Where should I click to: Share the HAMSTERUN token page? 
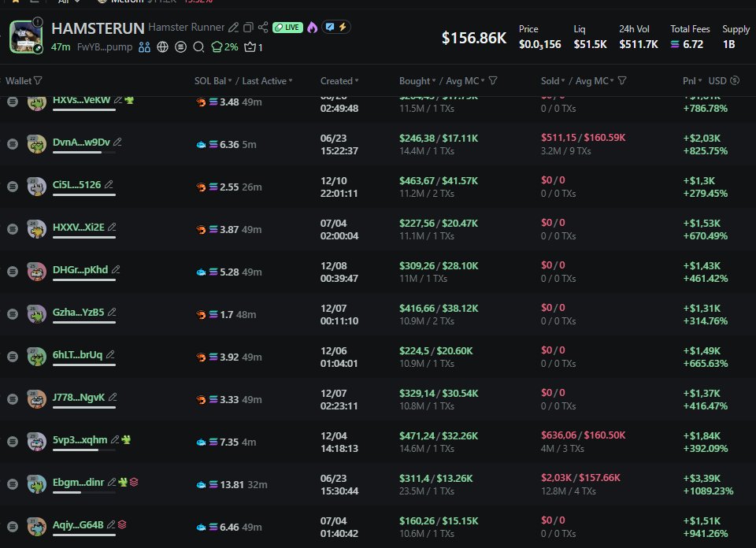pyautogui.click(x=263, y=28)
